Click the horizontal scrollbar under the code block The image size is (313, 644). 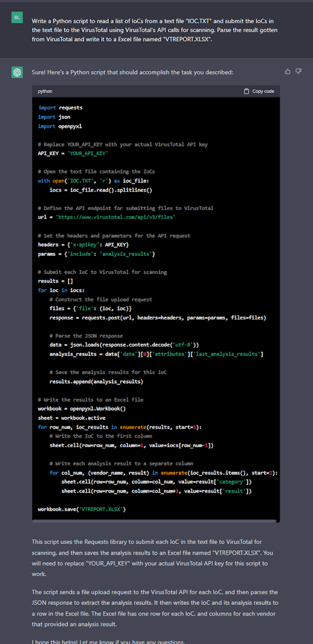pos(154,520)
